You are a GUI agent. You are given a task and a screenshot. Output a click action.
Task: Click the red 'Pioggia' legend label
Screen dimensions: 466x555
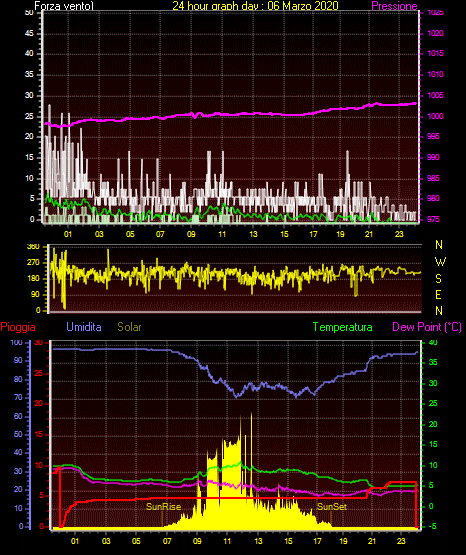(18, 327)
